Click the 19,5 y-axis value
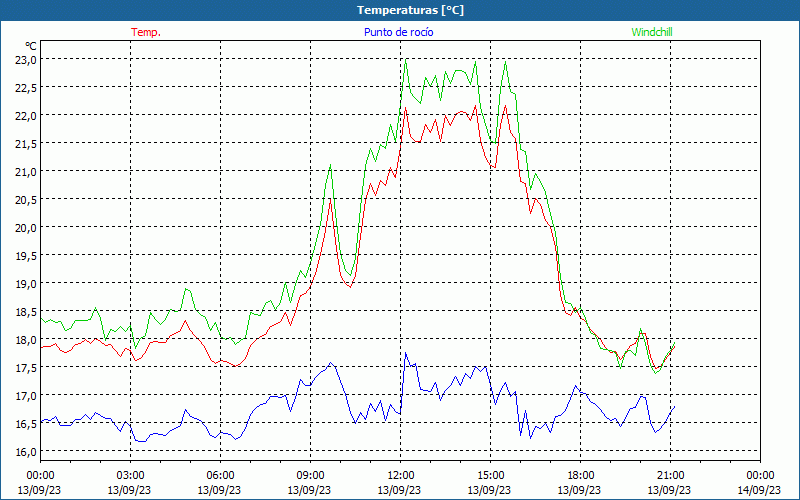The height and width of the screenshot is (500, 800). (26, 256)
